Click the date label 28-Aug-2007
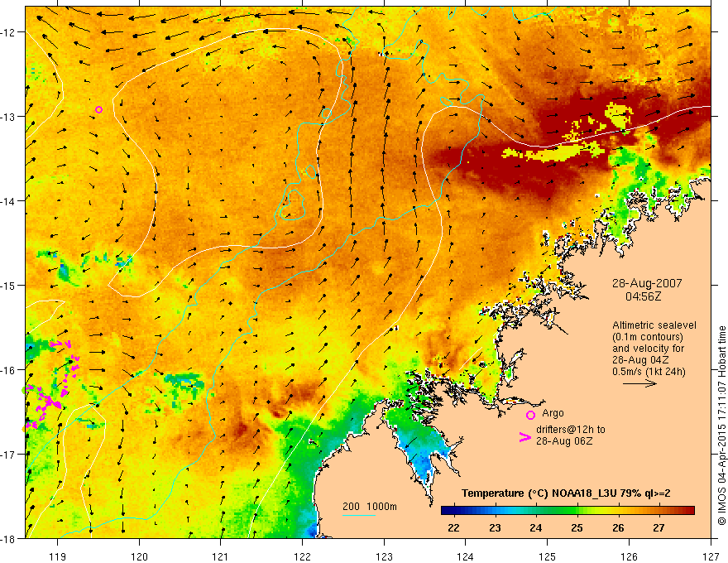Image resolution: width=728 pixels, height=563 pixels. click(647, 283)
